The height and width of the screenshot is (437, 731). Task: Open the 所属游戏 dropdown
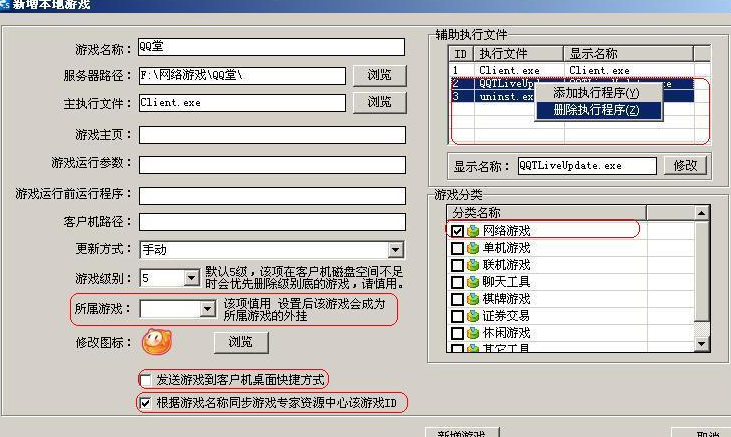[207, 309]
